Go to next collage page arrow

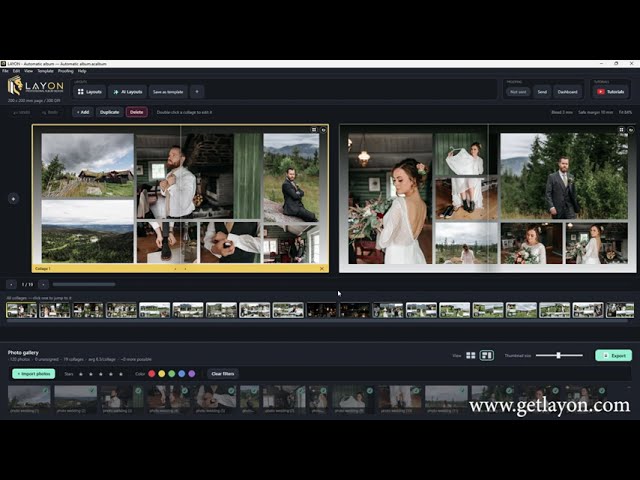tap(43, 284)
